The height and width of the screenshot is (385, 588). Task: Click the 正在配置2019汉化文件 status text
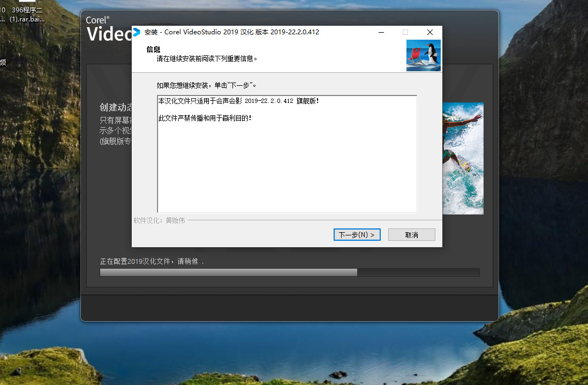[x=152, y=261]
